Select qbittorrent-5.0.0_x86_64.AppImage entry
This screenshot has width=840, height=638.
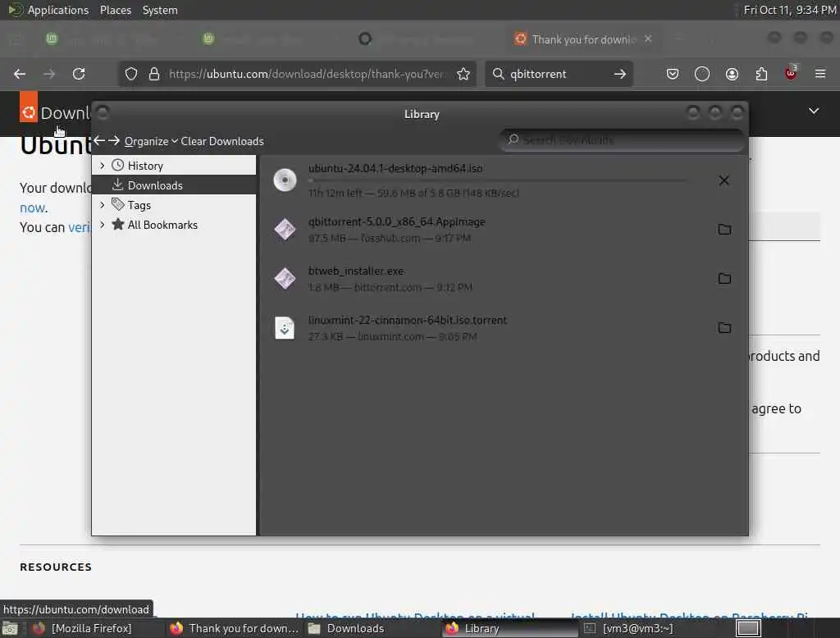point(504,230)
